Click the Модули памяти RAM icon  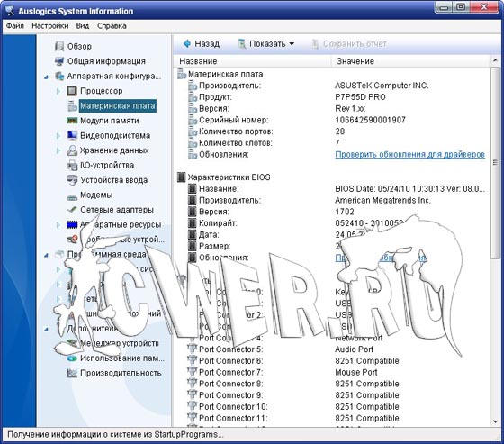tap(72, 121)
